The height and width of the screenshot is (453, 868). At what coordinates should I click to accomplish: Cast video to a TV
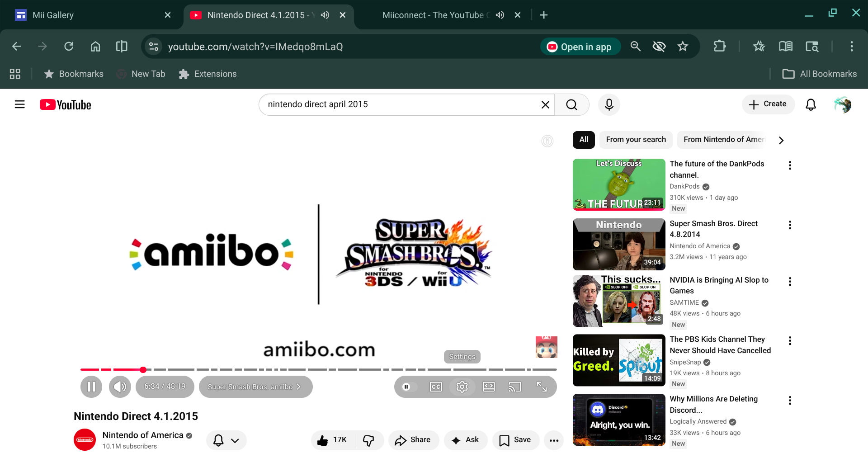515,387
